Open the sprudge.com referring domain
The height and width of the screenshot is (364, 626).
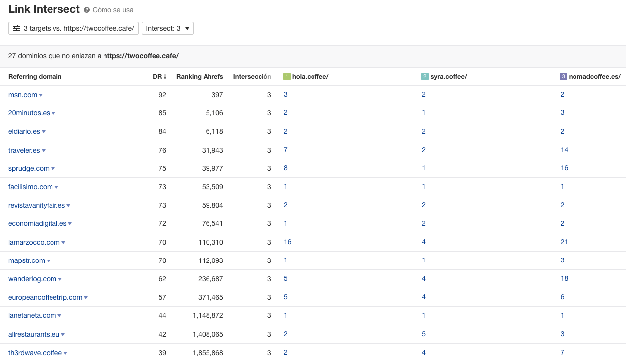tap(28, 168)
